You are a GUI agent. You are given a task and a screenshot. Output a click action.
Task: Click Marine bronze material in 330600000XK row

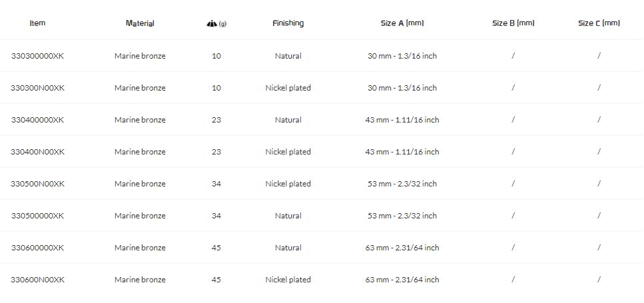tap(140, 248)
